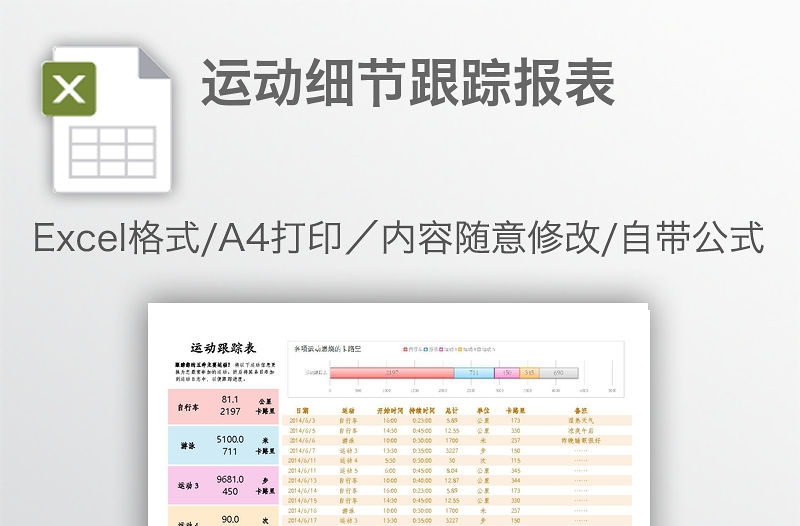The width and height of the screenshot is (800, 526).
Task: Select the pink 450 chart bar segment
Action: [x=507, y=373]
